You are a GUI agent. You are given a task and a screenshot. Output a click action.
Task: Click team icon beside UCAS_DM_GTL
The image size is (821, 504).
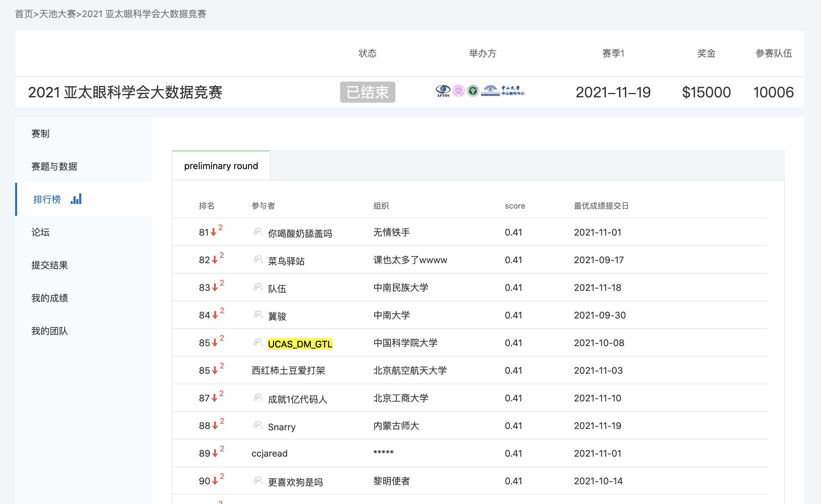258,342
